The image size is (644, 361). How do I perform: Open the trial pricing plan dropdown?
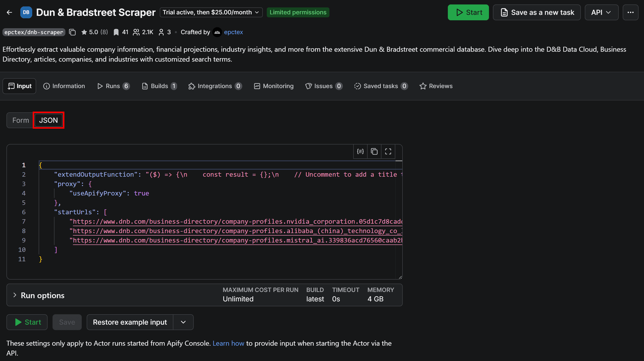(211, 12)
